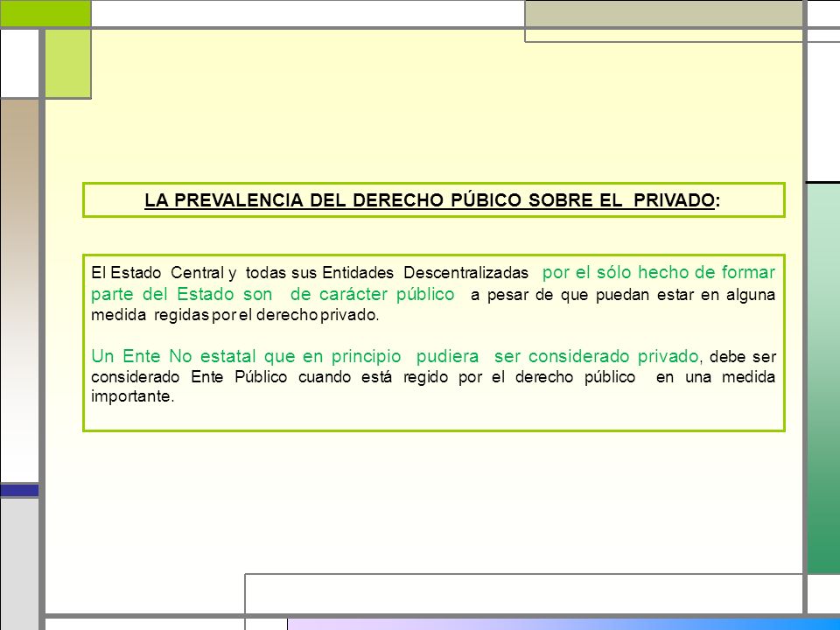Click the line 'considerado Ente Público cuando está regido'

pos(269,377)
